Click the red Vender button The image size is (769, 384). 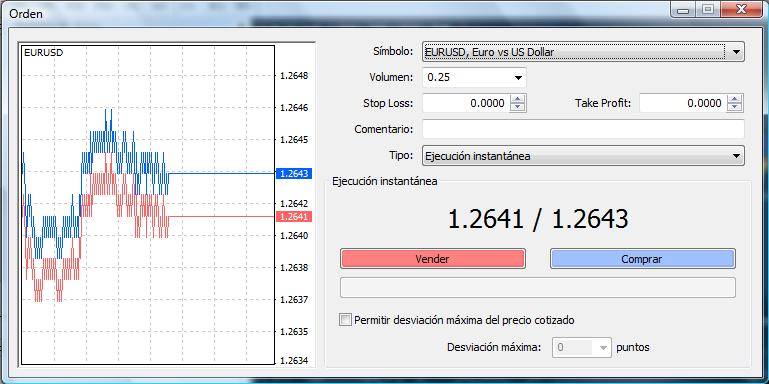click(433, 259)
